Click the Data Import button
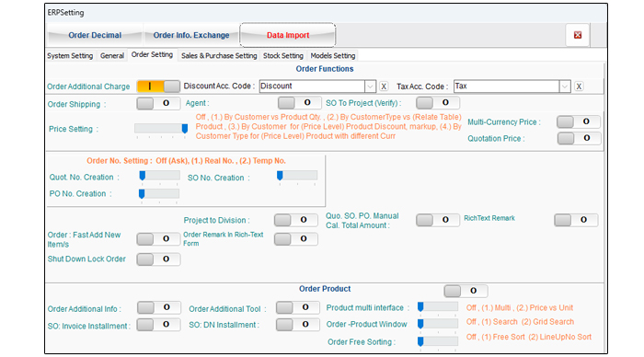Screen dimensions: 644x357 (x=288, y=35)
